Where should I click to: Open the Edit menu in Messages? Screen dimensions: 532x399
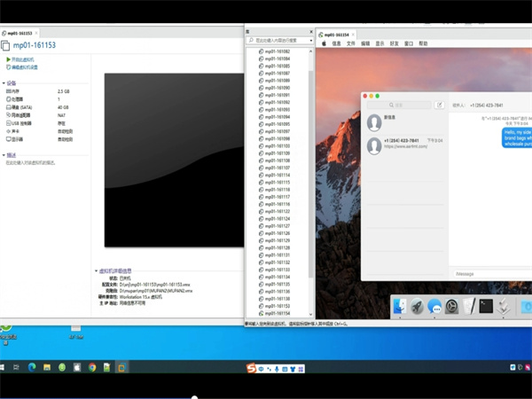point(364,43)
